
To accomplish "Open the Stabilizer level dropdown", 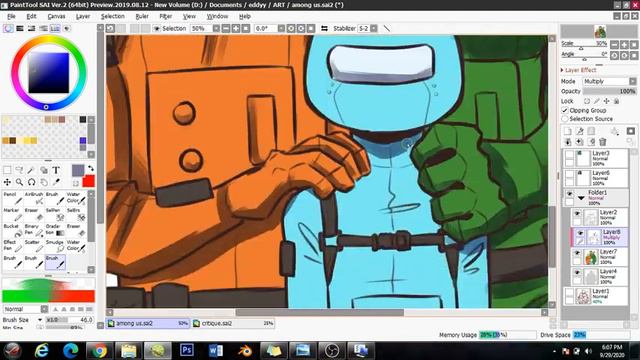I will click(x=373, y=29).
